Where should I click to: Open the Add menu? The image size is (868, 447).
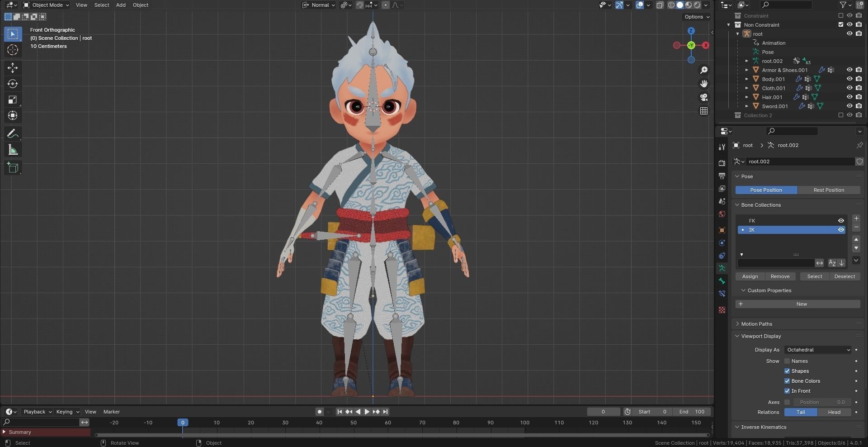(x=121, y=5)
